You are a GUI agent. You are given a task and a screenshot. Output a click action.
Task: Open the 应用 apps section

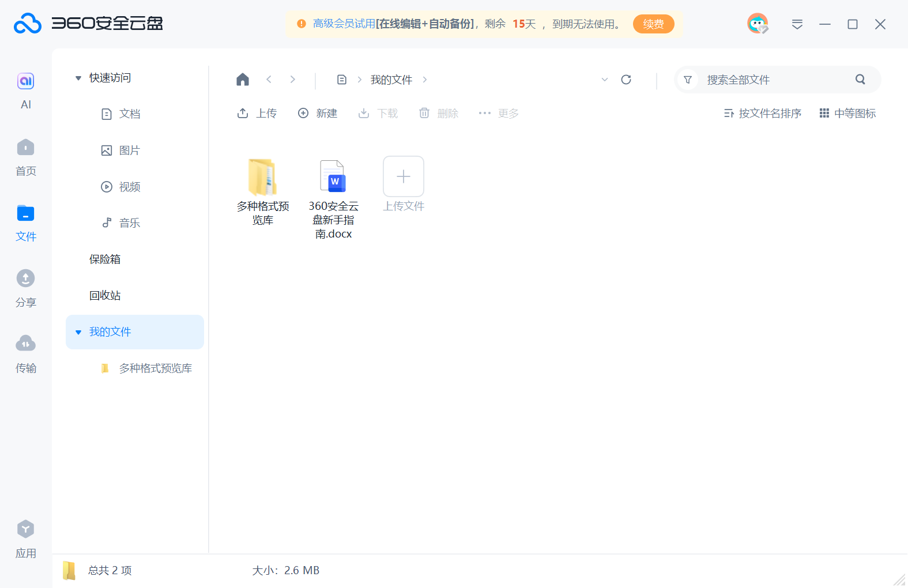[x=26, y=540]
